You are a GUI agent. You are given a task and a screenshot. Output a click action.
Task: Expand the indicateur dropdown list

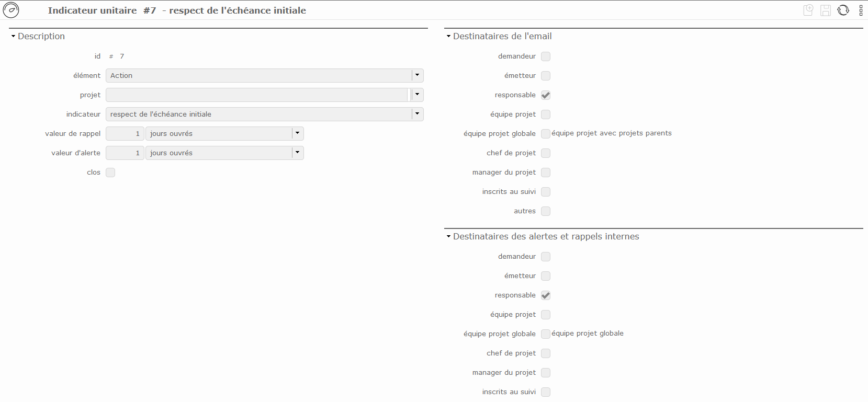pyautogui.click(x=417, y=114)
